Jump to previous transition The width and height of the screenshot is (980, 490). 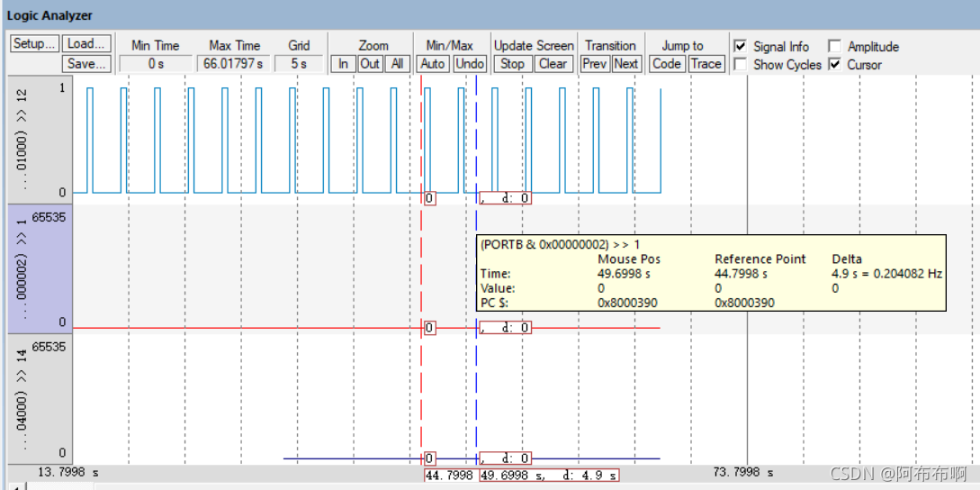pyautogui.click(x=595, y=64)
